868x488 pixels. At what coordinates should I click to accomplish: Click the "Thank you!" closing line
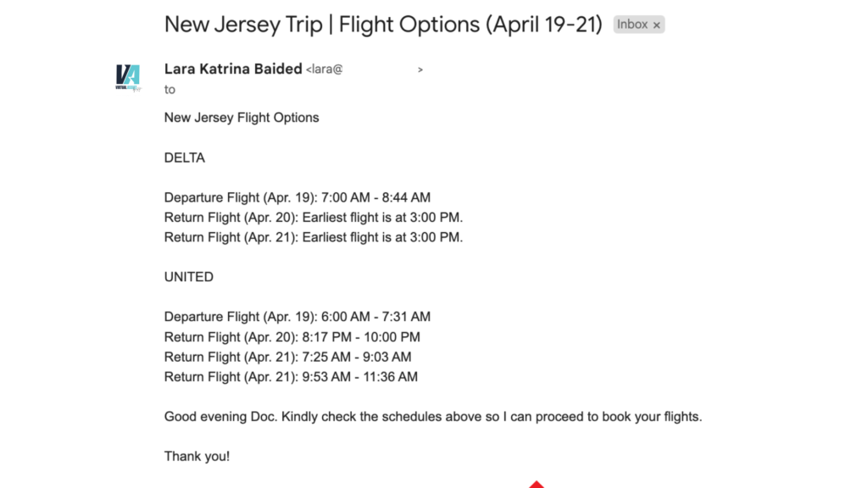coord(197,457)
